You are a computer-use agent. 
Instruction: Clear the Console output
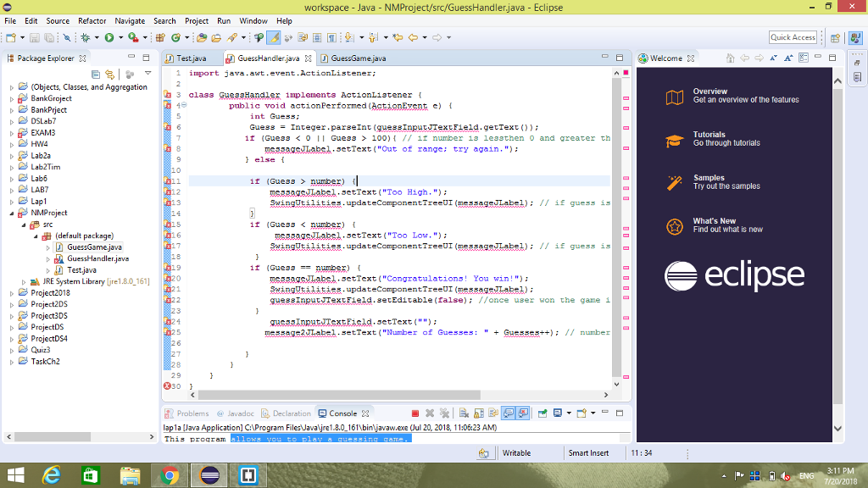coord(462,413)
